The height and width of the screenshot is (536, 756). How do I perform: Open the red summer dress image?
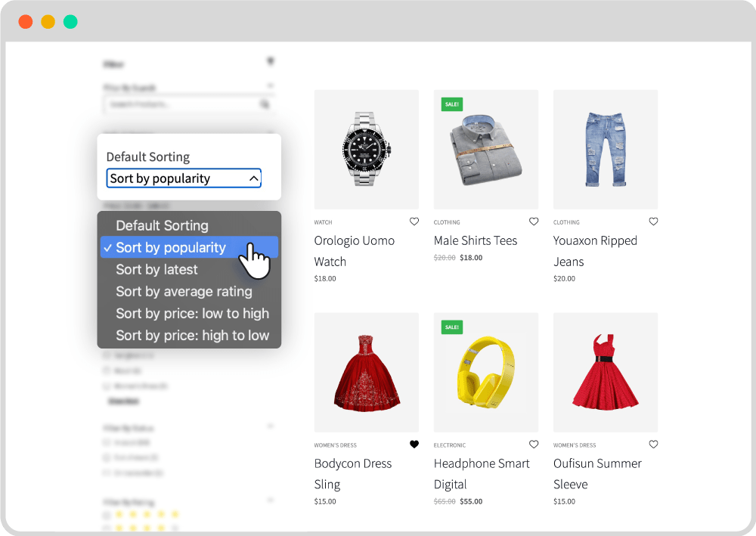pos(606,373)
